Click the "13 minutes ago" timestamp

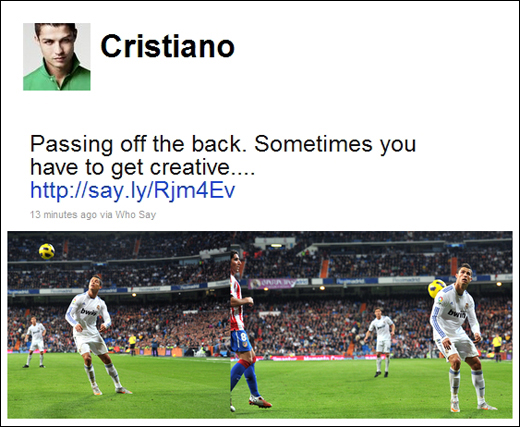click(x=63, y=215)
